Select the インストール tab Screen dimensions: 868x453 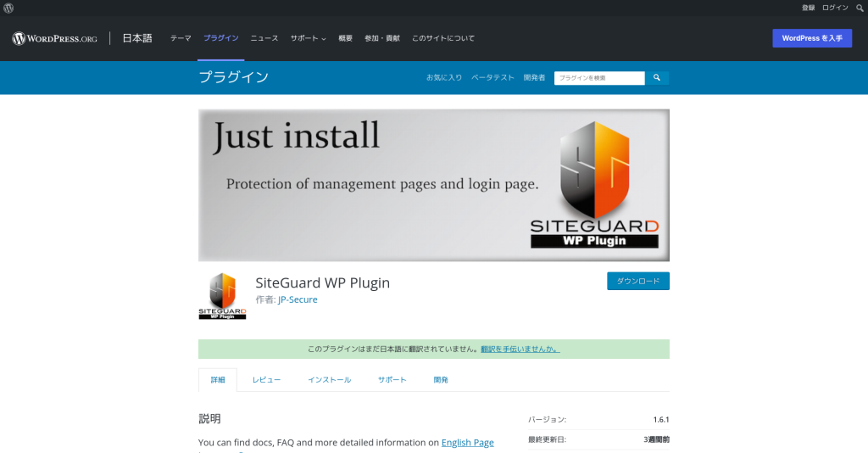click(x=330, y=380)
